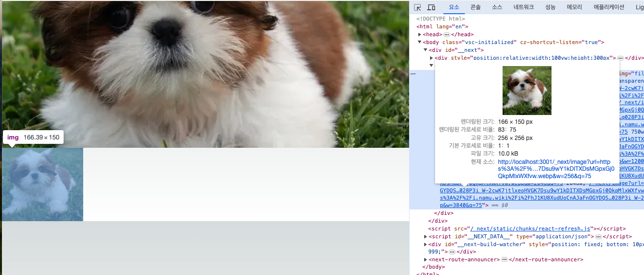The image size is (644, 275).
Task: Expand the position:relative div triangle
Action: click(431, 58)
